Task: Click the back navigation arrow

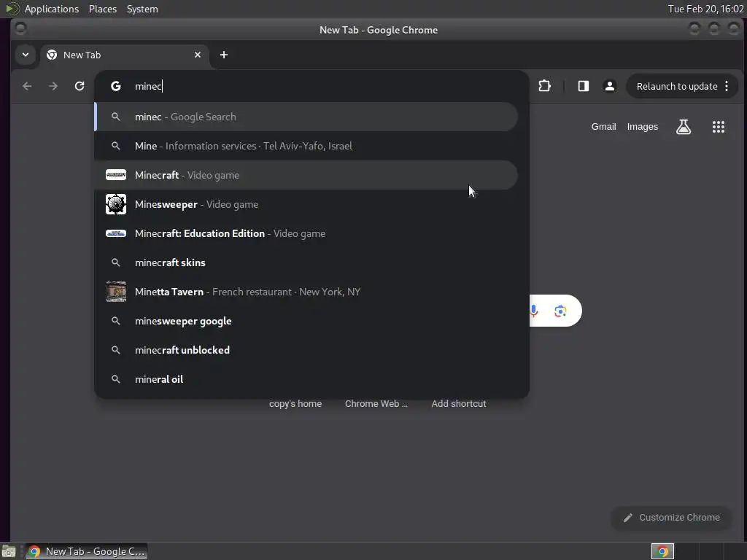Action: tap(27, 86)
